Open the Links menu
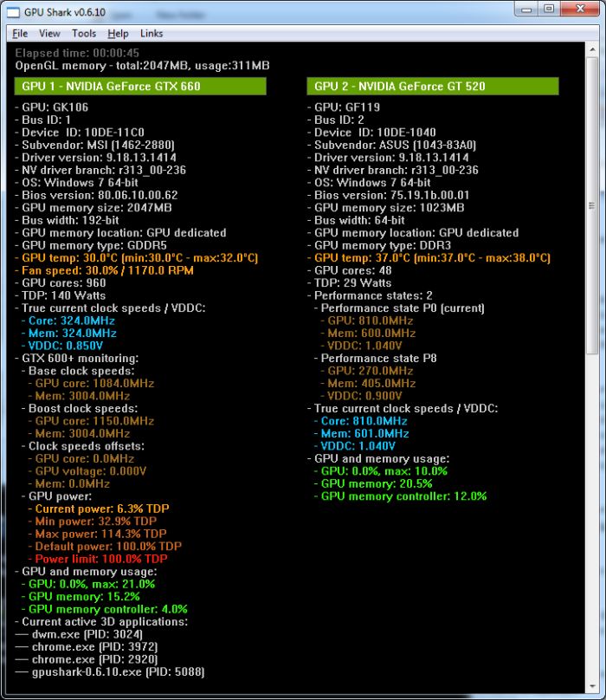Screen dimensions: 606x700 coord(151,34)
